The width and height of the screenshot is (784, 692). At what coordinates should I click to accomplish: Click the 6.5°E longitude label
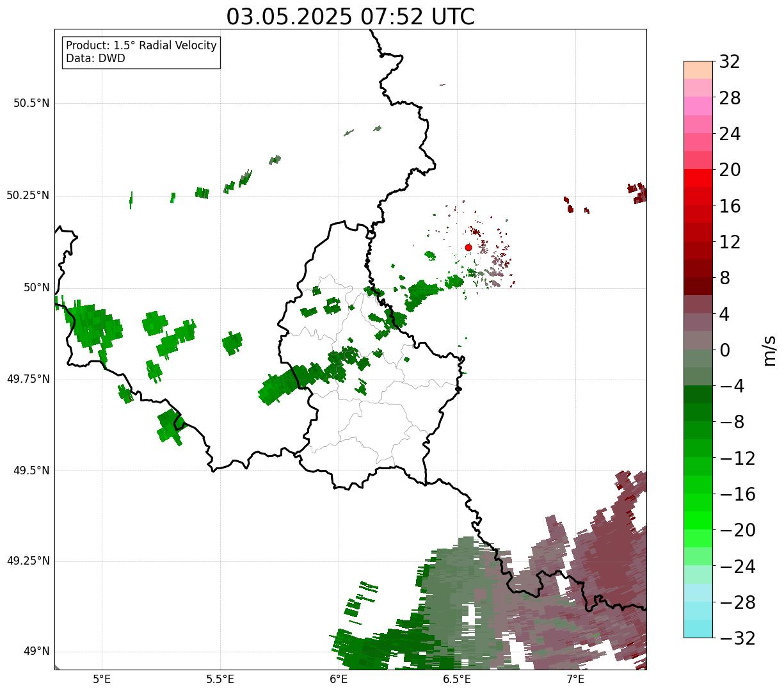pos(458,679)
